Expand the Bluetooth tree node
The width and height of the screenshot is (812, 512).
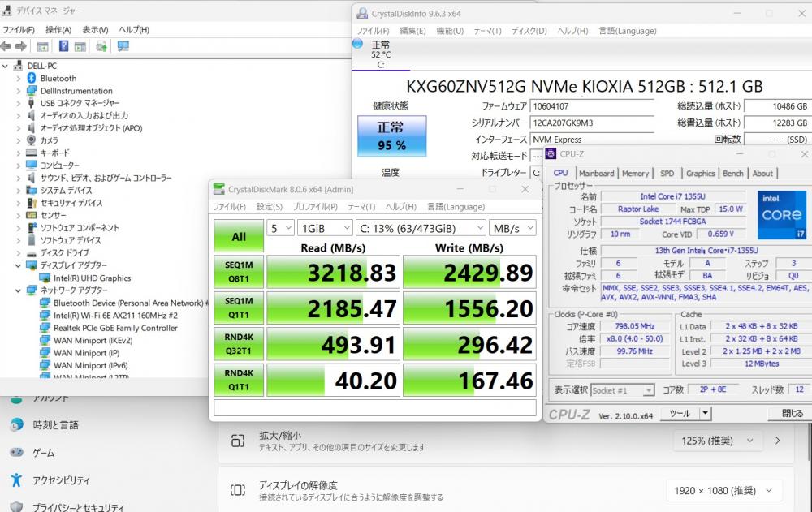click(x=19, y=79)
